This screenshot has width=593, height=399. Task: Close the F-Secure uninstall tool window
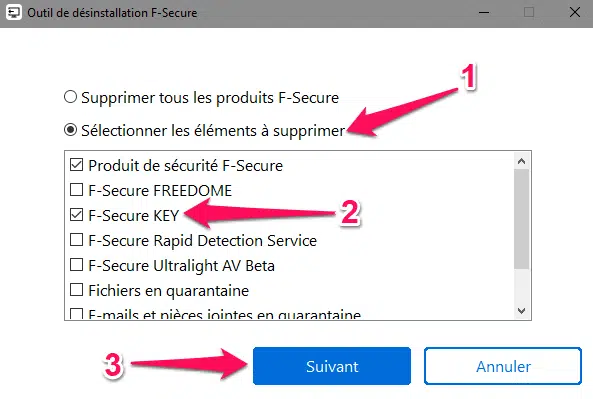pyautogui.click(x=575, y=12)
